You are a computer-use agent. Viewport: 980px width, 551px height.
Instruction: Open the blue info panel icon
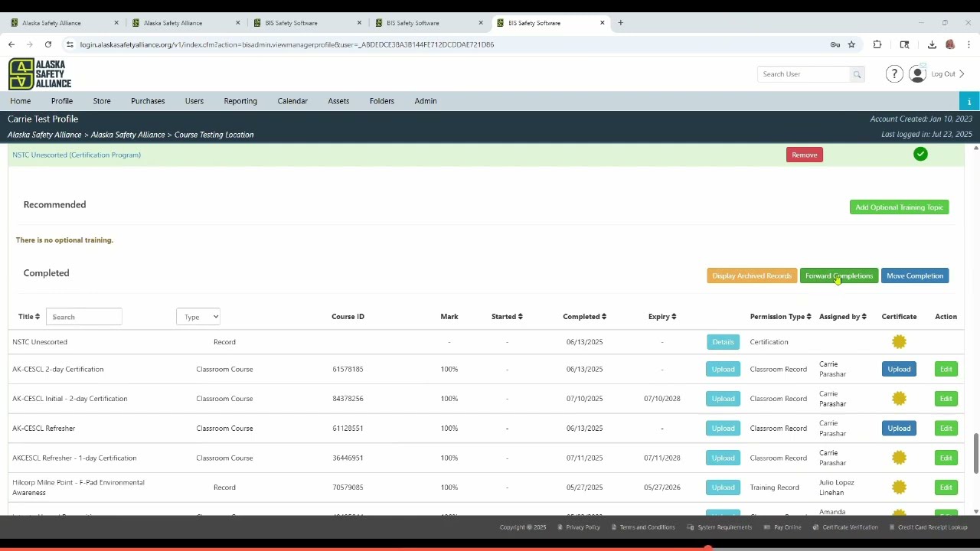tap(969, 101)
